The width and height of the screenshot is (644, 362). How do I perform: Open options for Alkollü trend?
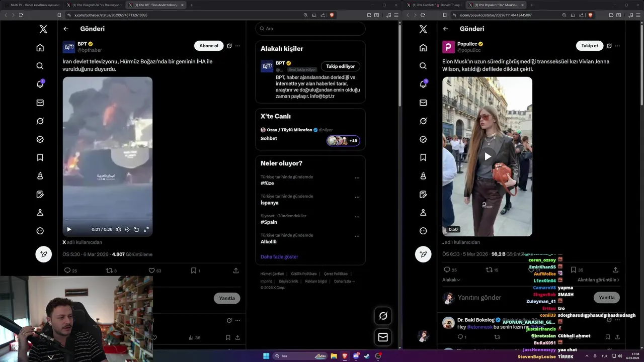pos(357,236)
